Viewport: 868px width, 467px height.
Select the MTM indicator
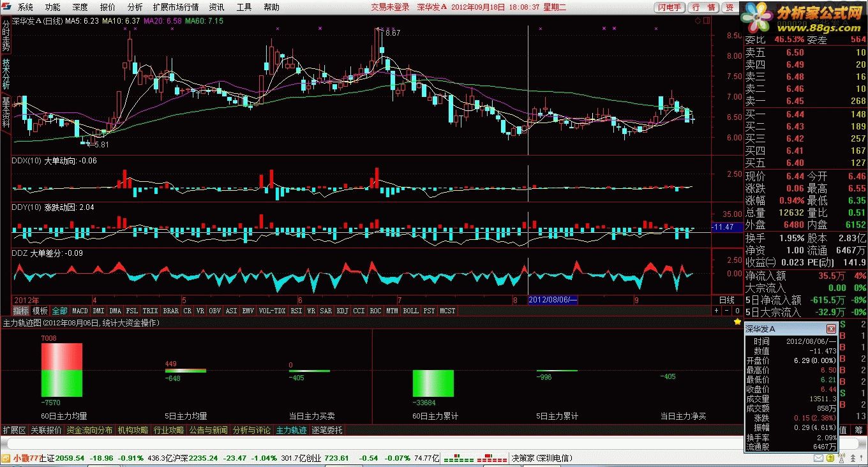click(392, 311)
